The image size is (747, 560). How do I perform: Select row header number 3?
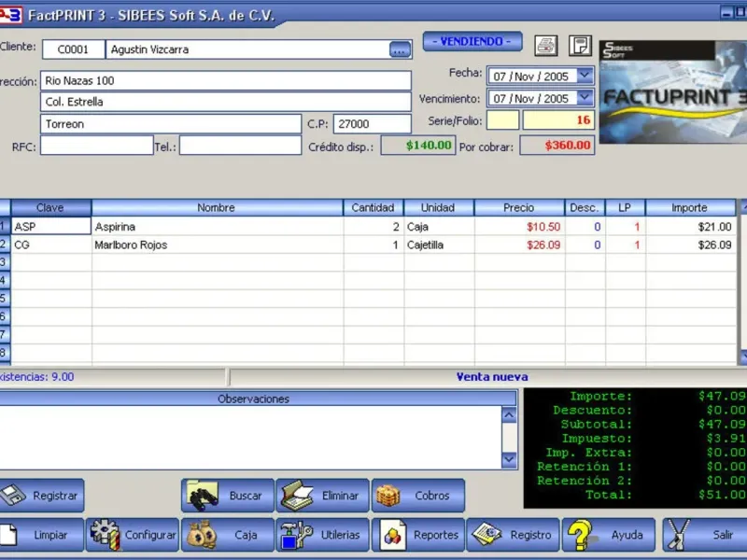(x=5, y=262)
